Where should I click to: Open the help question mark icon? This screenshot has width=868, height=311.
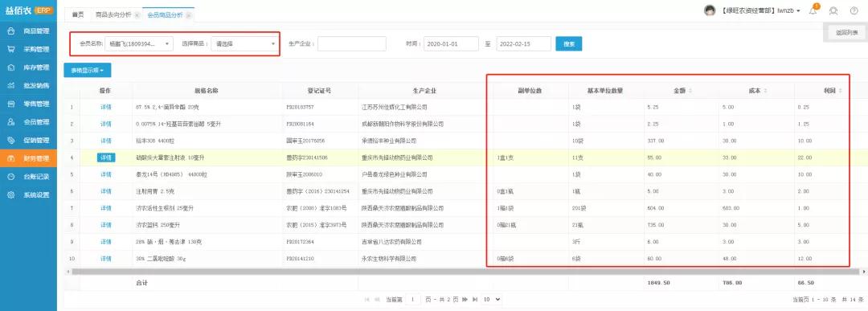[x=854, y=10]
